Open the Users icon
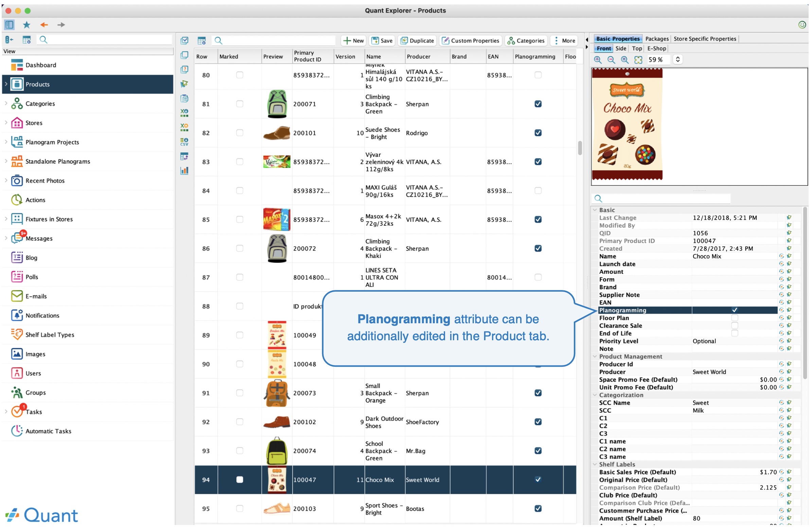The image size is (812, 527). [17, 373]
